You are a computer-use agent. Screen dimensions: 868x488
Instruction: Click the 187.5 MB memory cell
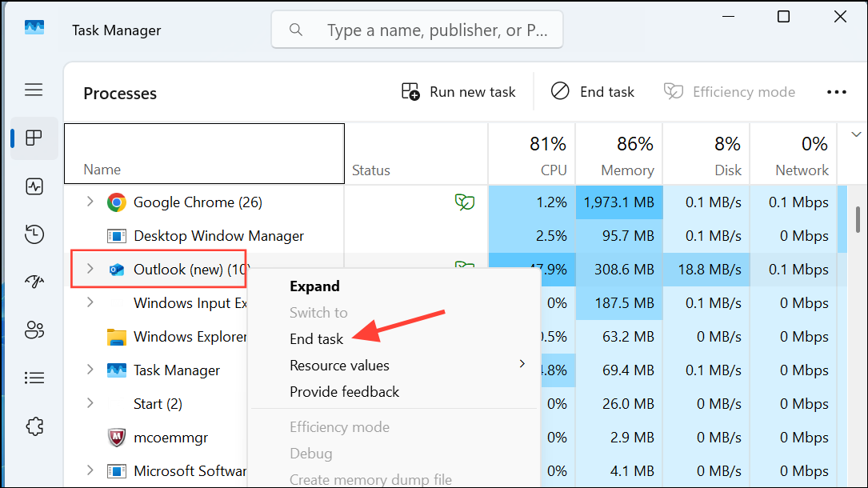coord(619,303)
